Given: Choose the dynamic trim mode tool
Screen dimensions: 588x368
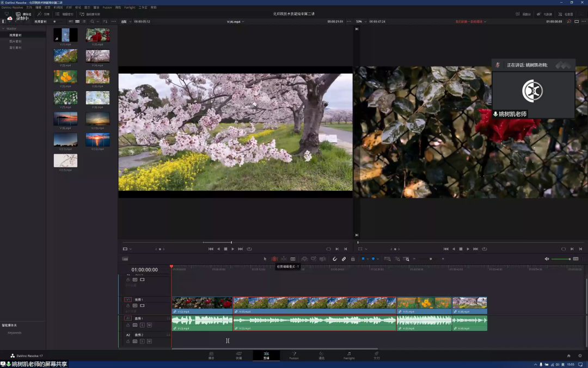Looking at the screenshot, I should [x=284, y=259].
